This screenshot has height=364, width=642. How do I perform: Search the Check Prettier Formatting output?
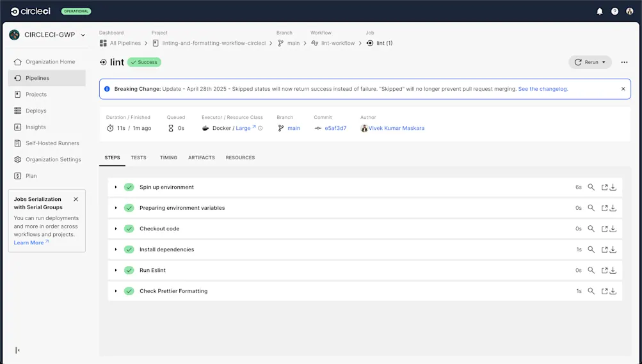(591, 291)
